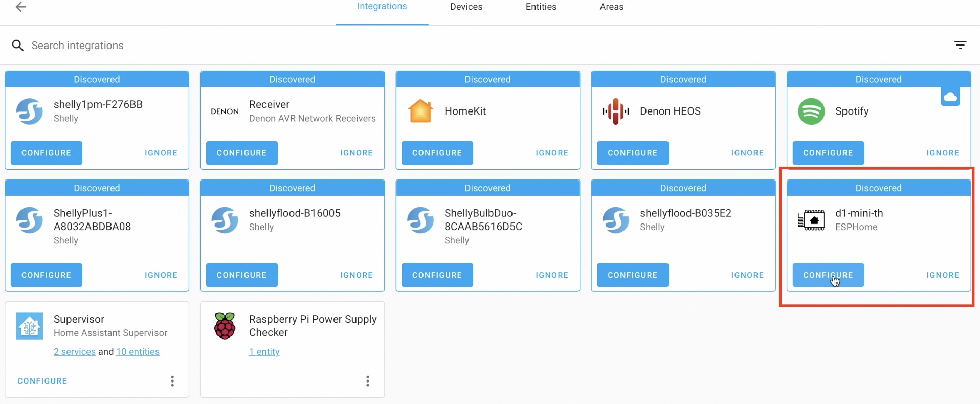Ignore shellyflood-B035E2 discovery
The width and height of the screenshot is (980, 404).
tap(747, 275)
